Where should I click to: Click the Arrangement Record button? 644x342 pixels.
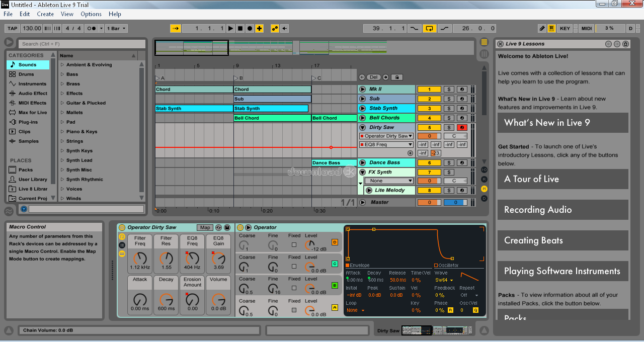250,29
